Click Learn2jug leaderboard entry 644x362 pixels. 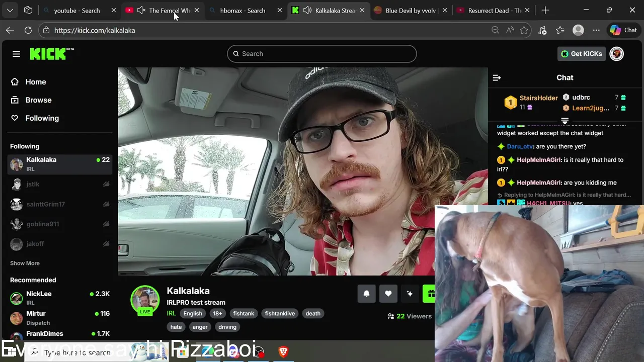pyautogui.click(x=591, y=108)
